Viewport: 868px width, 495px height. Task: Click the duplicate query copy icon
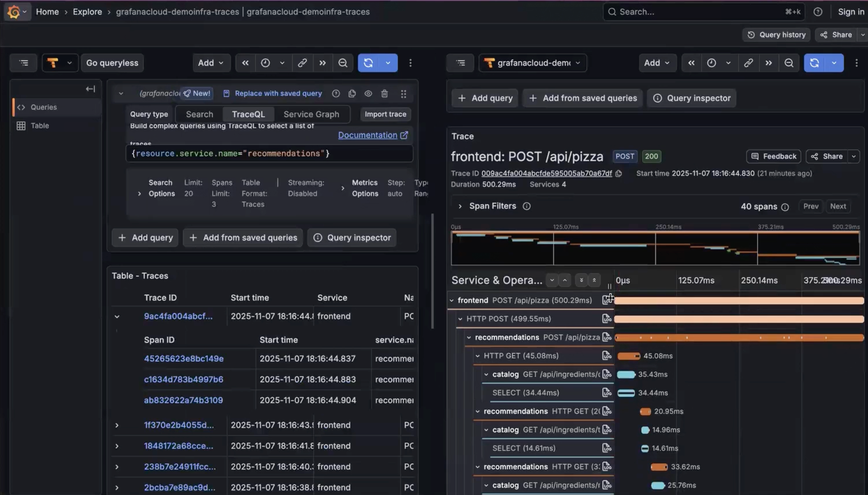pyautogui.click(x=352, y=94)
